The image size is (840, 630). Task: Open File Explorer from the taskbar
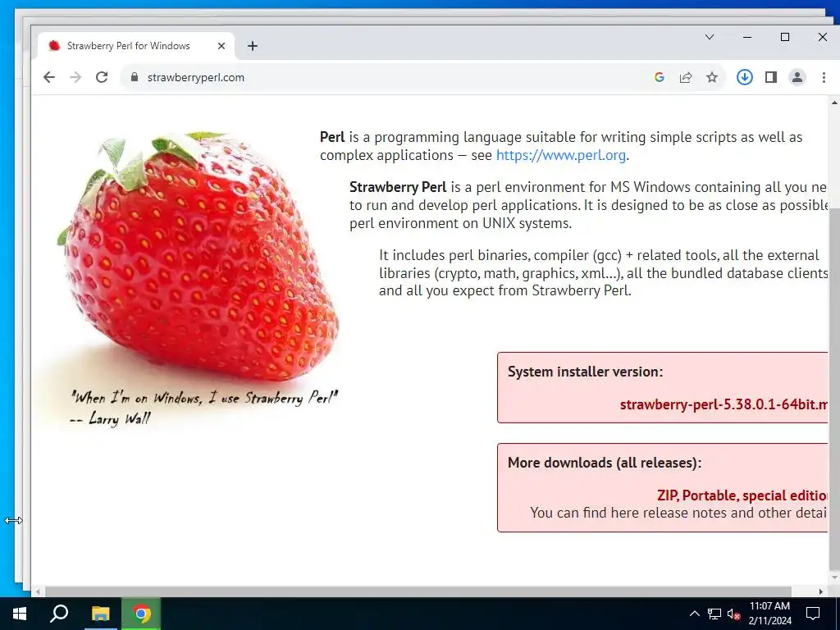coord(100,614)
